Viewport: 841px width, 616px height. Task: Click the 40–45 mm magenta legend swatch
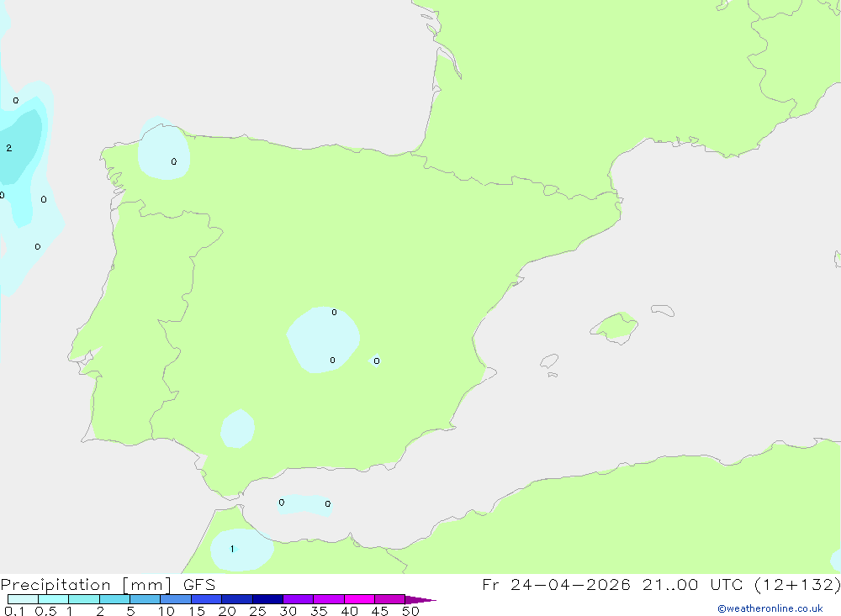[359, 599]
